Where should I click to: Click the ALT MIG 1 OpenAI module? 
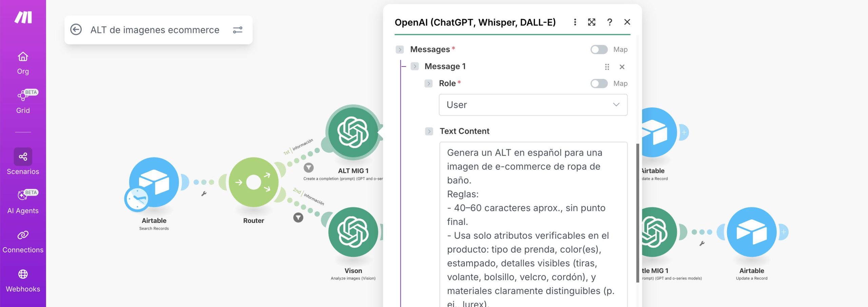[353, 132]
